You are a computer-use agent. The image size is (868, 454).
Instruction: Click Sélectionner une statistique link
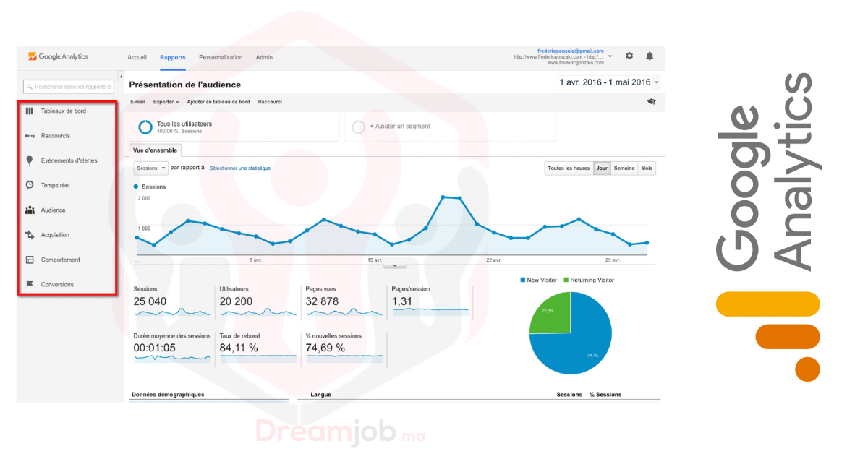click(x=240, y=168)
